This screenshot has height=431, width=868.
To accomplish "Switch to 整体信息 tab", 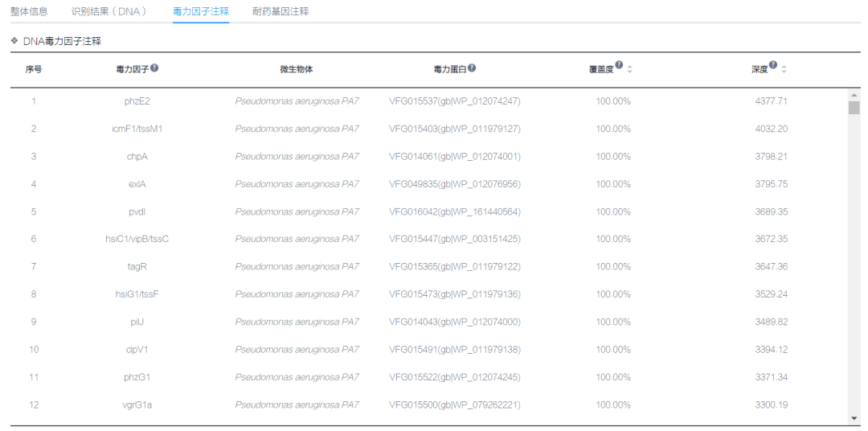I will click(29, 11).
